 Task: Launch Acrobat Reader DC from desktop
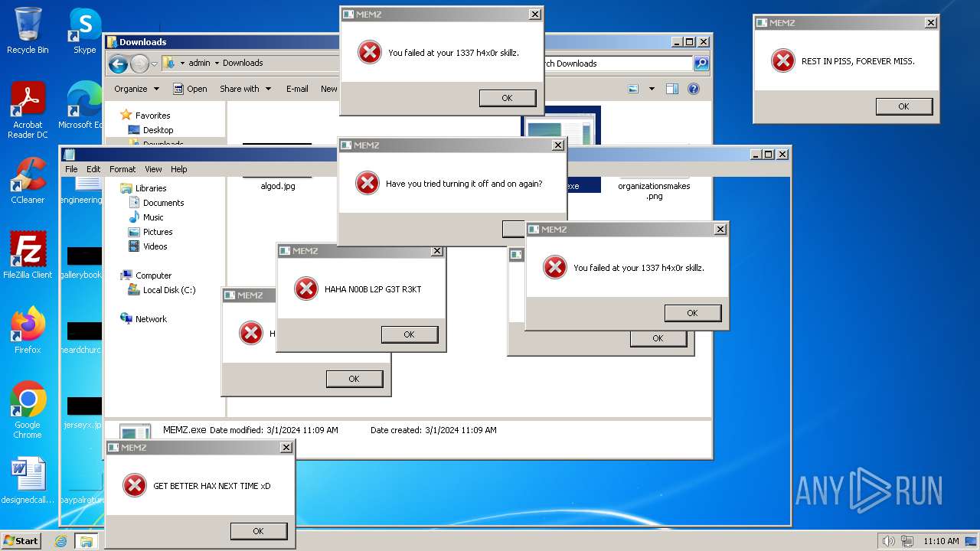pos(28,110)
